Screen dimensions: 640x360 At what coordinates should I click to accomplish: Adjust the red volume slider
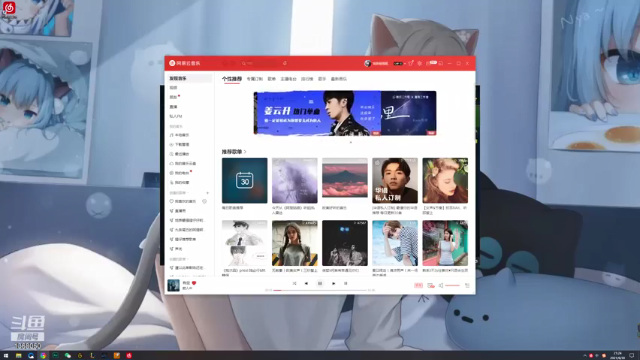[452, 285]
